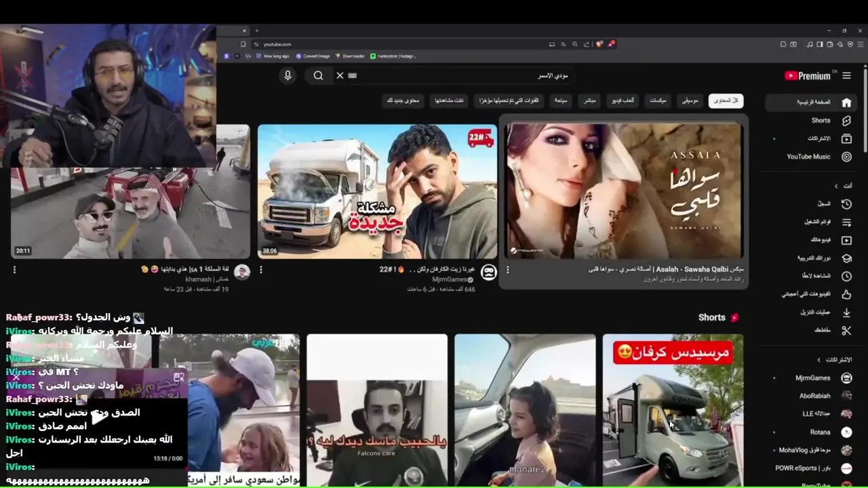Go to الصفحة الرئيسية (Home) in sidebar
Viewport: 868px width, 488px height.
click(x=810, y=102)
